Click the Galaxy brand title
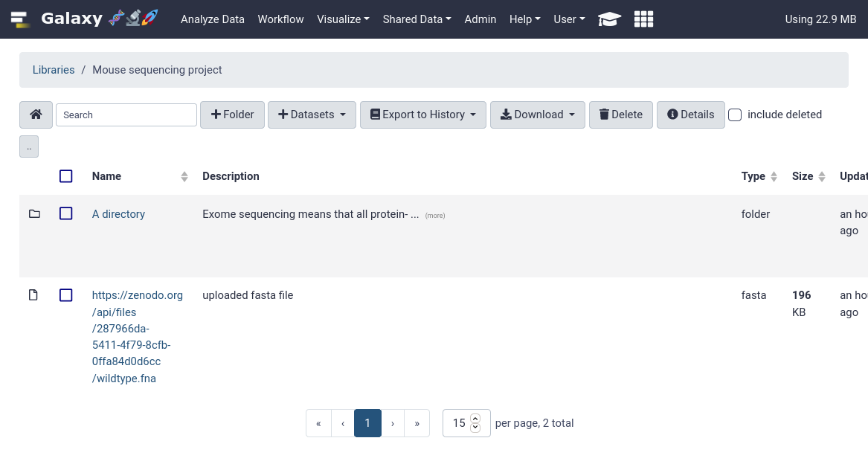The image size is (868, 467). (x=71, y=19)
